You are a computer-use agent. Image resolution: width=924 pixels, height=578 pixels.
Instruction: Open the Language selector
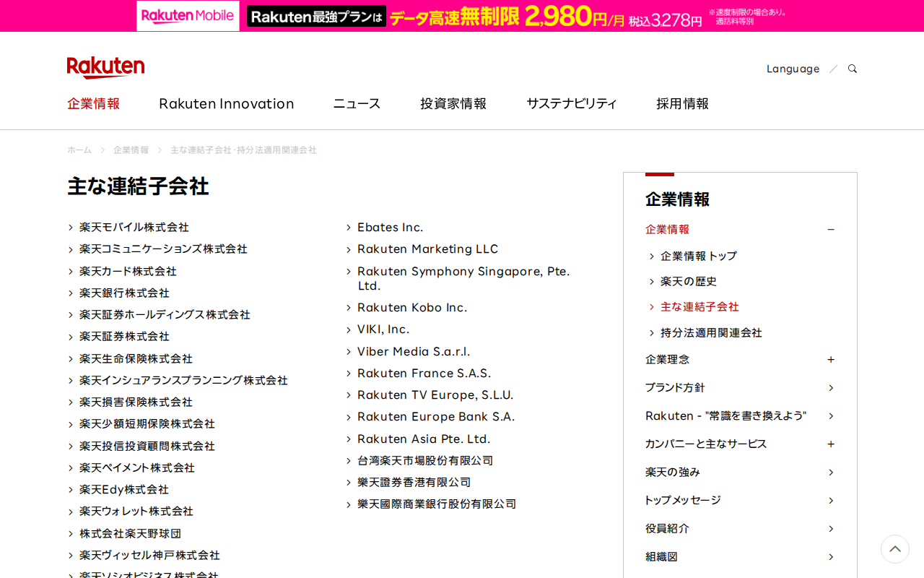793,69
